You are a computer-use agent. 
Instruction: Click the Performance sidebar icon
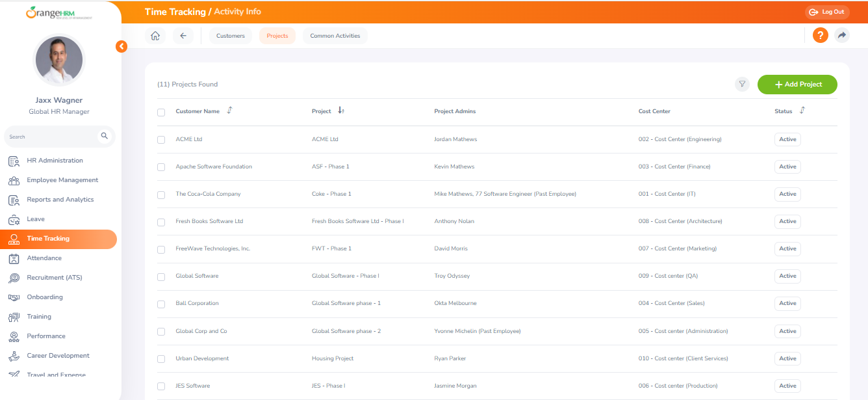point(14,336)
